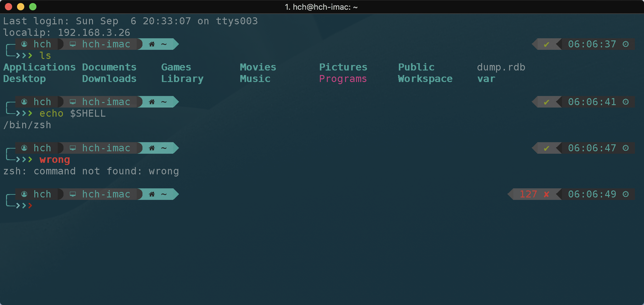This screenshot has height=305, width=644.
Task: Click the Documents directory name
Action: [x=109, y=67]
